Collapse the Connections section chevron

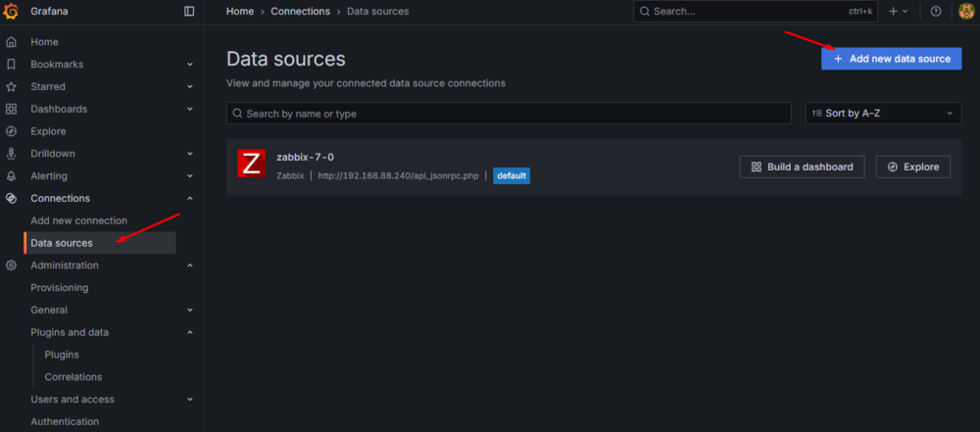click(x=190, y=199)
